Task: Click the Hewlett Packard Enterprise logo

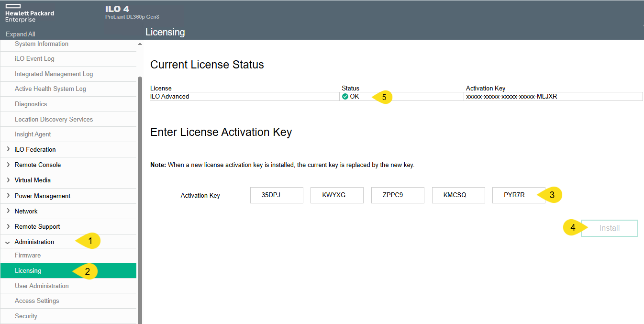Action: (x=29, y=13)
